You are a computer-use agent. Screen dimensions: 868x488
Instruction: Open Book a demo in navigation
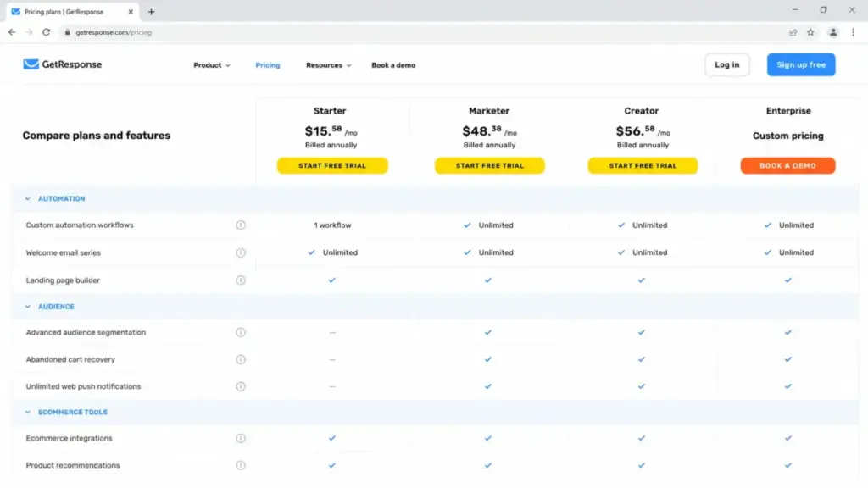393,65
